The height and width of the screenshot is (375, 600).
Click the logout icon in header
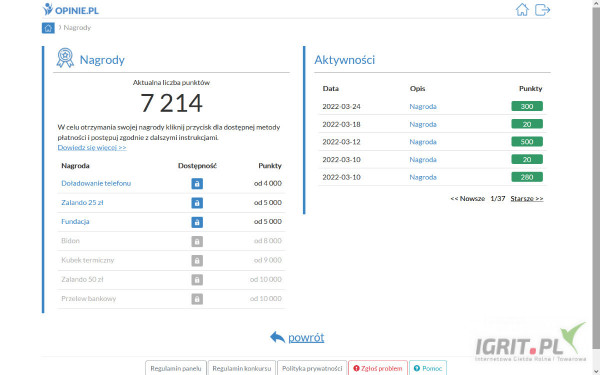[542, 10]
